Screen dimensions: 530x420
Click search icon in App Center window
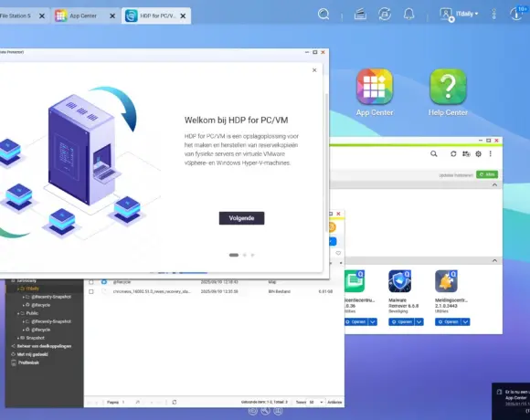pos(434,154)
